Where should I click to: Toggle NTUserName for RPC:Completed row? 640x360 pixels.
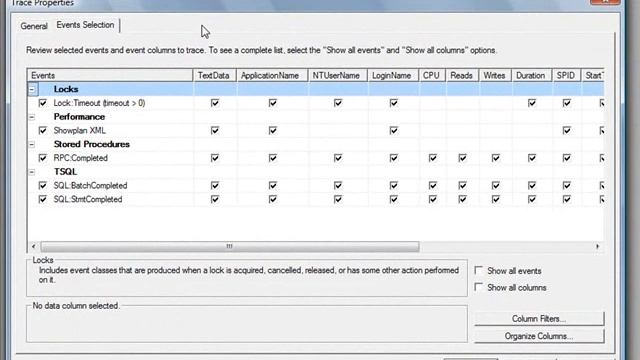pos(338,158)
